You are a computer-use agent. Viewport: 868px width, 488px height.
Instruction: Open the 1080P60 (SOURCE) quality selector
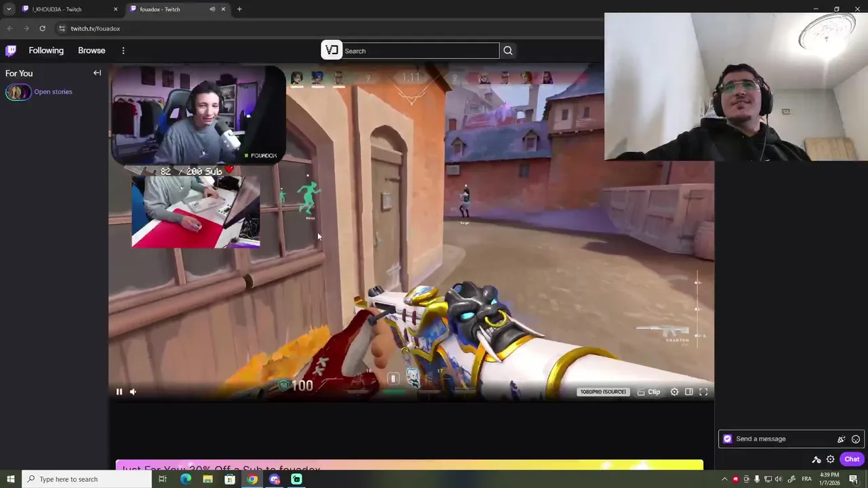click(x=603, y=392)
